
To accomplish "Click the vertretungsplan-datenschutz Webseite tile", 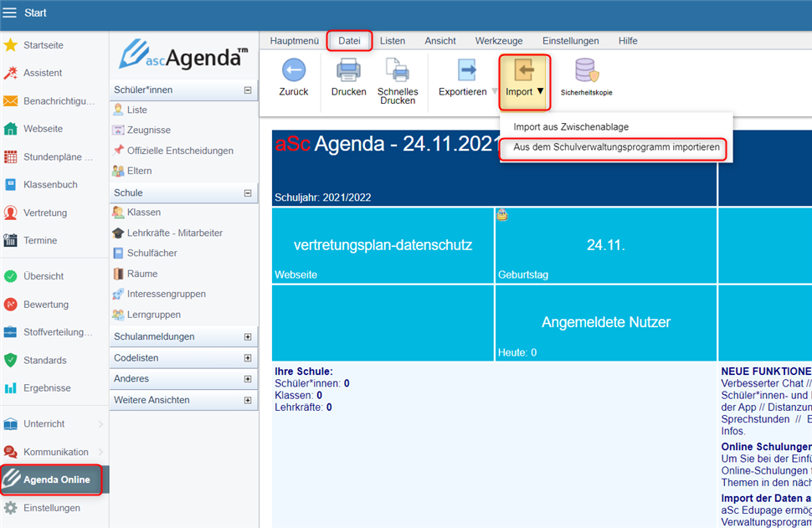I will [383, 245].
